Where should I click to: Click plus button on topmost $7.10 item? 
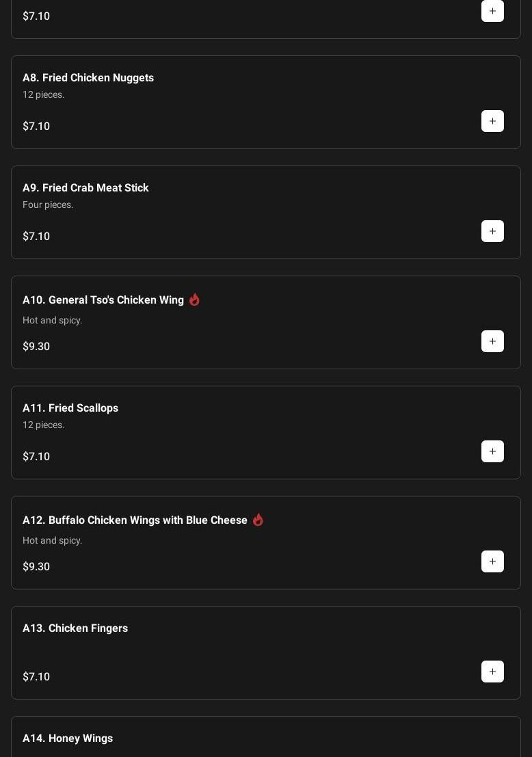point(492,11)
